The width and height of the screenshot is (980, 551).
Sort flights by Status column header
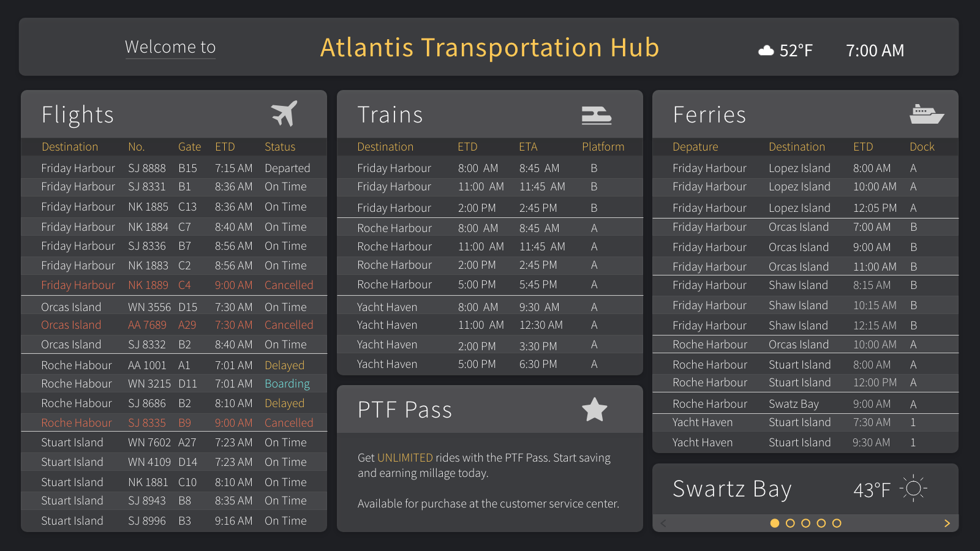pyautogui.click(x=280, y=147)
